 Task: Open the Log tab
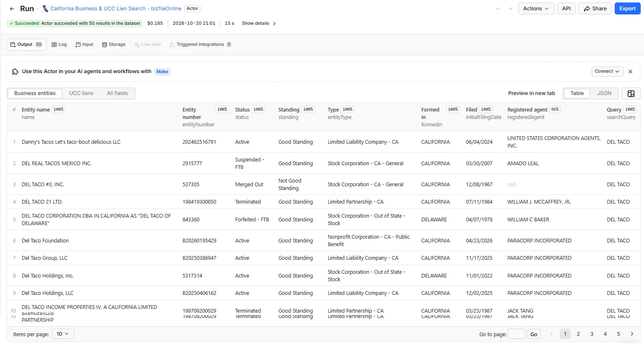click(59, 45)
